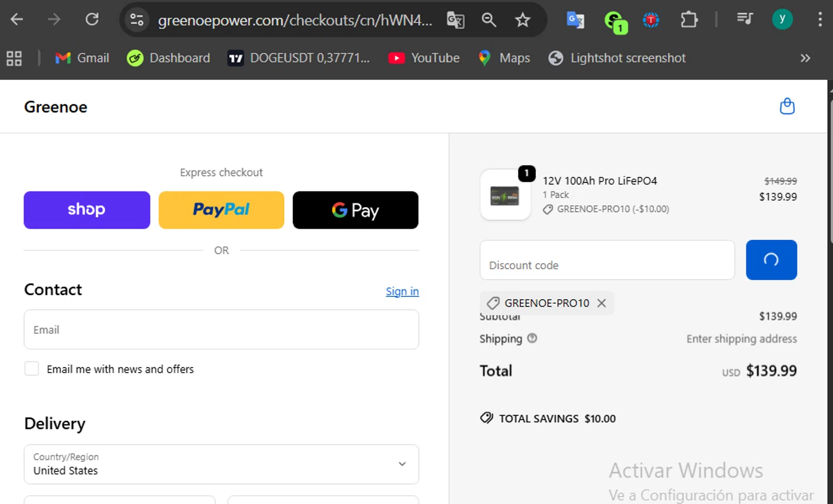The image size is (833, 504).
Task: Focus the Discount code field
Action: point(607,260)
